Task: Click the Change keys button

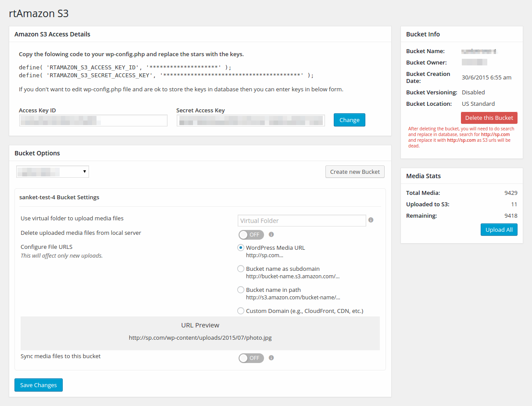Action: [x=349, y=120]
